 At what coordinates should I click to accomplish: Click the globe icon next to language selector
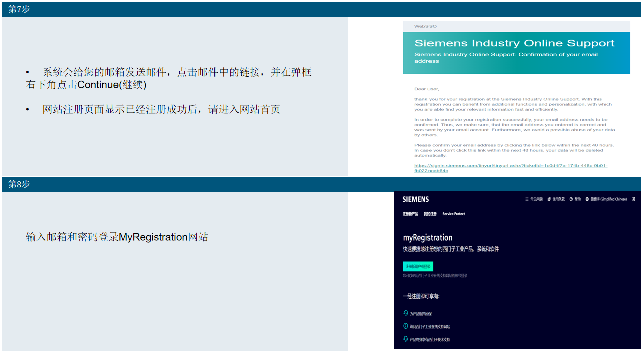click(x=588, y=199)
